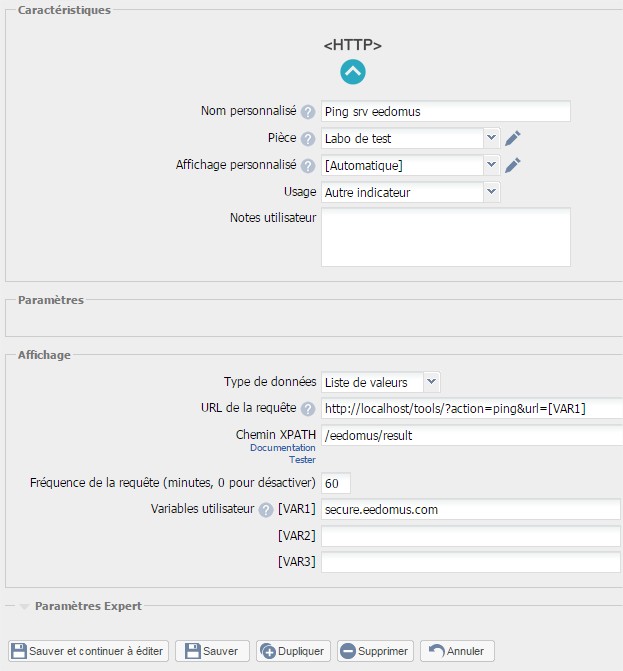Viewport: 623px width, 671px height.
Task: Click the Annuler button
Action: coord(457,651)
